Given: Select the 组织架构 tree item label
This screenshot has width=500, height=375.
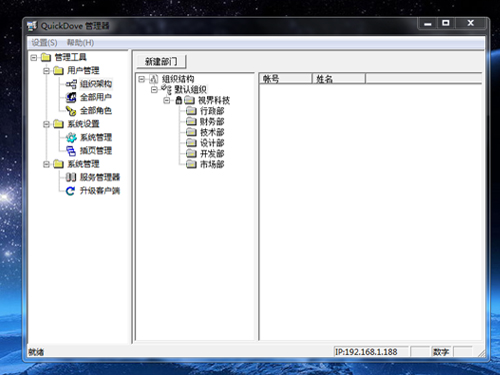Looking at the screenshot, I should [x=96, y=84].
